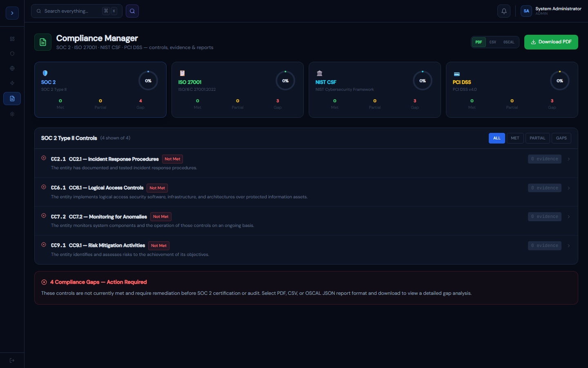Image resolution: width=588 pixels, height=368 pixels.
Task: Expand the sidebar with the chevron button
Action: click(12, 13)
